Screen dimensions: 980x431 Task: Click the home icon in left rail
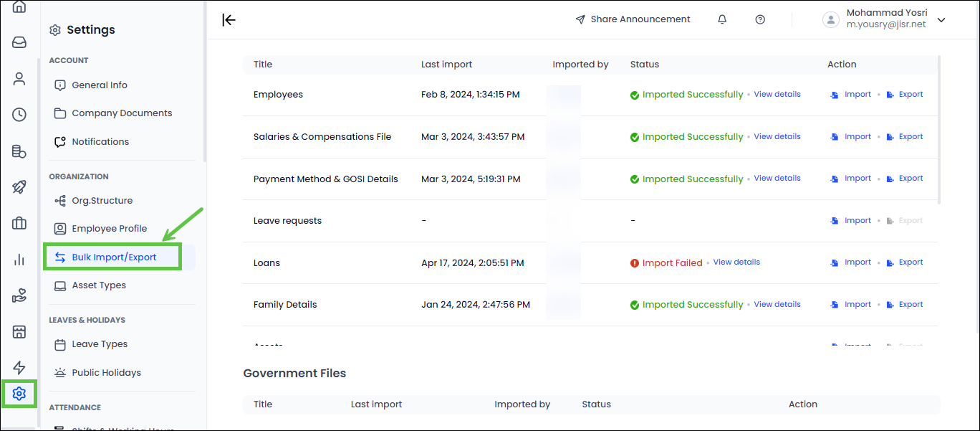coord(19,7)
